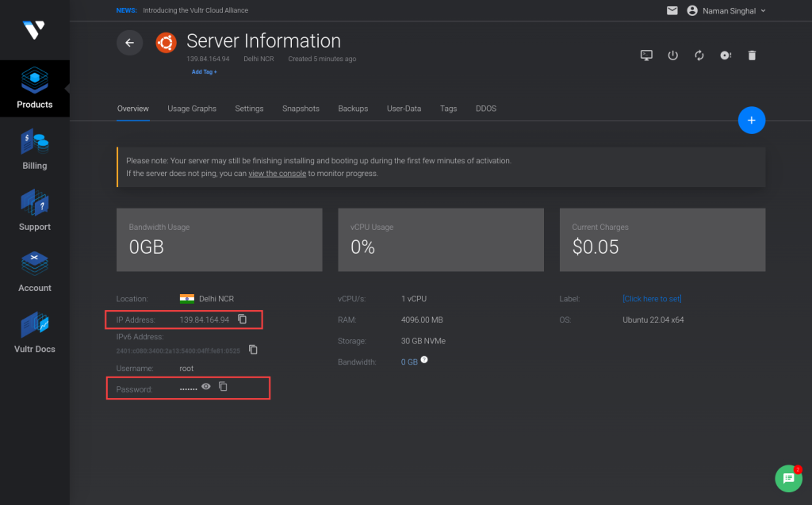Click the Vultr logo in sidebar
This screenshot has height=505, width=812.
pos(34,30)
